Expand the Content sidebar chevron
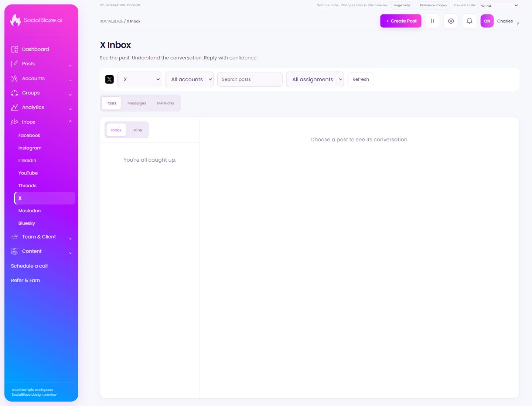 point(70,253)
